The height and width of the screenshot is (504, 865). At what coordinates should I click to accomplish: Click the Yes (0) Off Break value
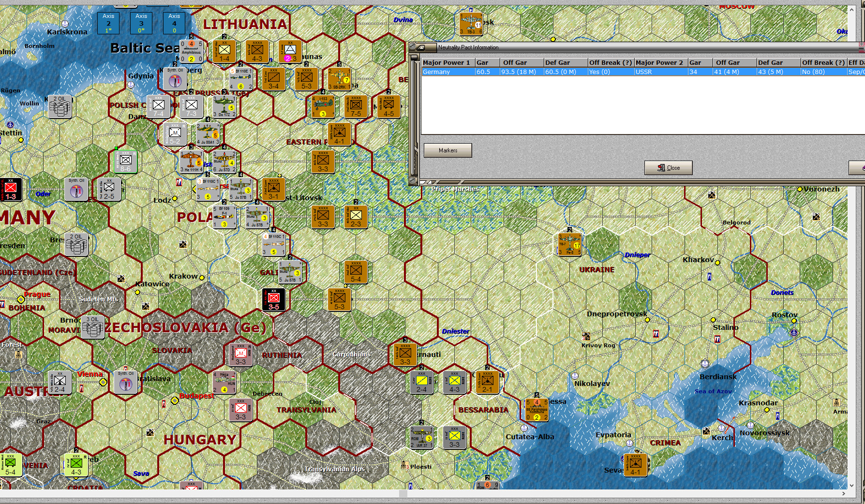[611, 72]
